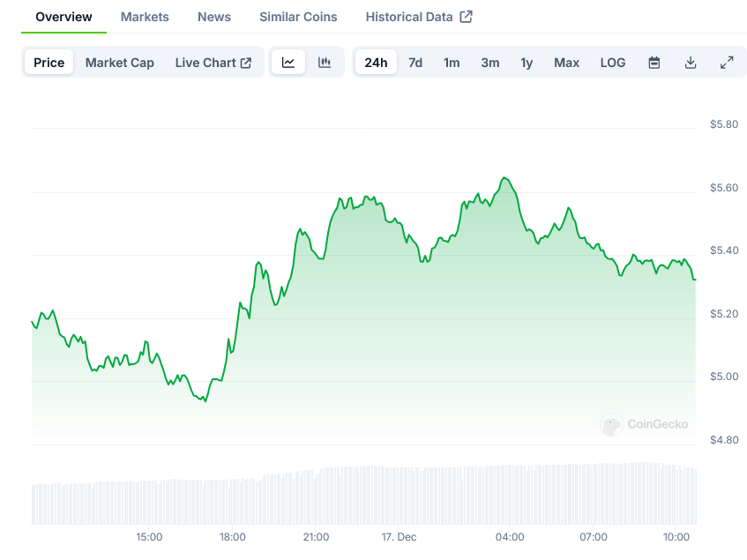Show the 3m price history

pos(490,63)
